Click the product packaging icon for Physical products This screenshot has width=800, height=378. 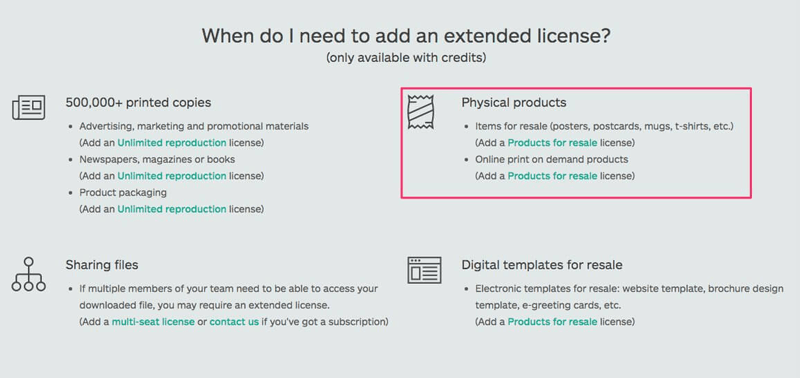(420, 112)
